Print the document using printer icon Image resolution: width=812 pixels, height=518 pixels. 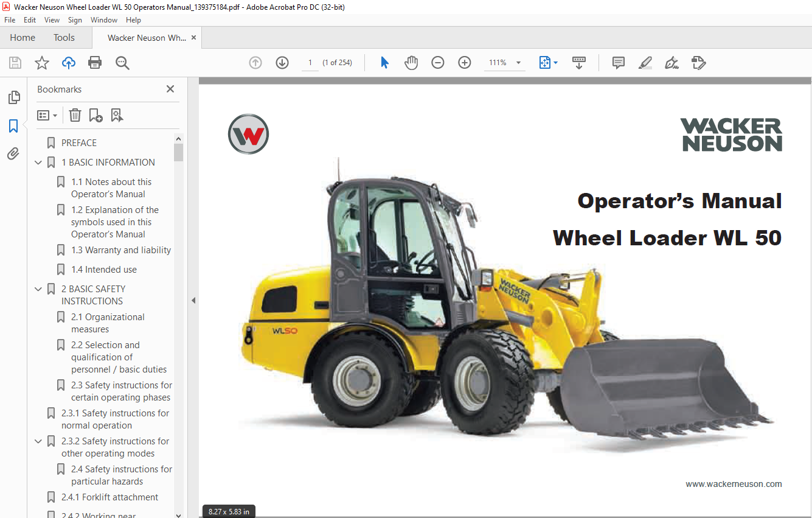pos(95,63)
